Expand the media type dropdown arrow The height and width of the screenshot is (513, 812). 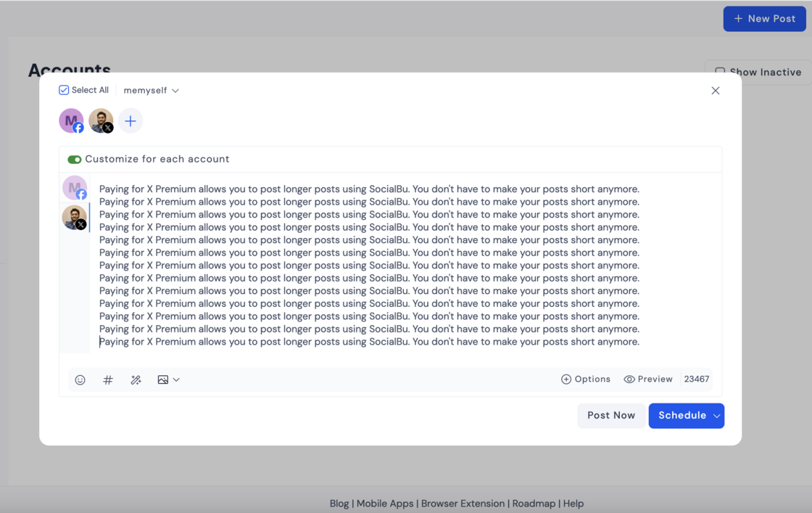(x=176, y=379)
